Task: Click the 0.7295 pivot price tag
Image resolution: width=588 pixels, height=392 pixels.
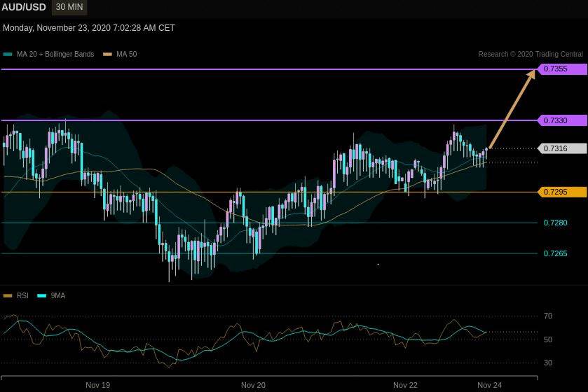Action: 562,192
